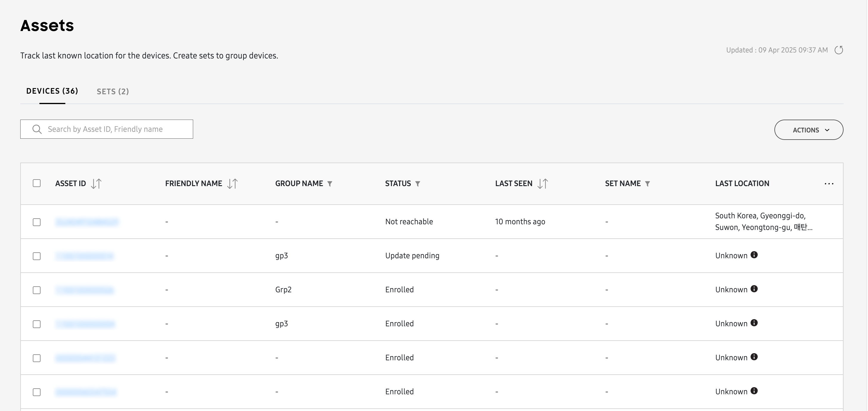Viewport: 868px width, 411px height.
Task: Sort by Friendly Name using its sort arrows
Action: click(232, 183)
